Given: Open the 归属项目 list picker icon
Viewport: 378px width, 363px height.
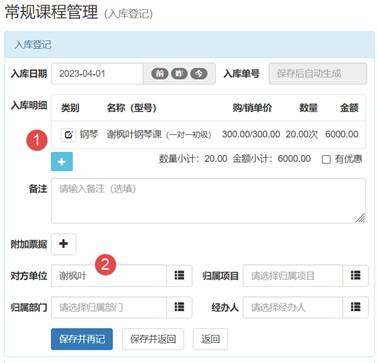Looking at the screenshot, I should tap(355, 276).
